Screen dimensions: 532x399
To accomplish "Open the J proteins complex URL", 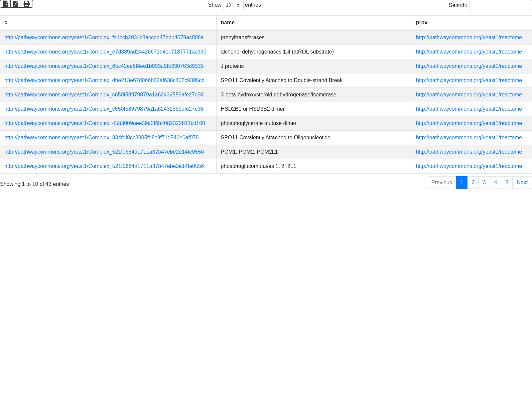I will [x=104, y=66].
